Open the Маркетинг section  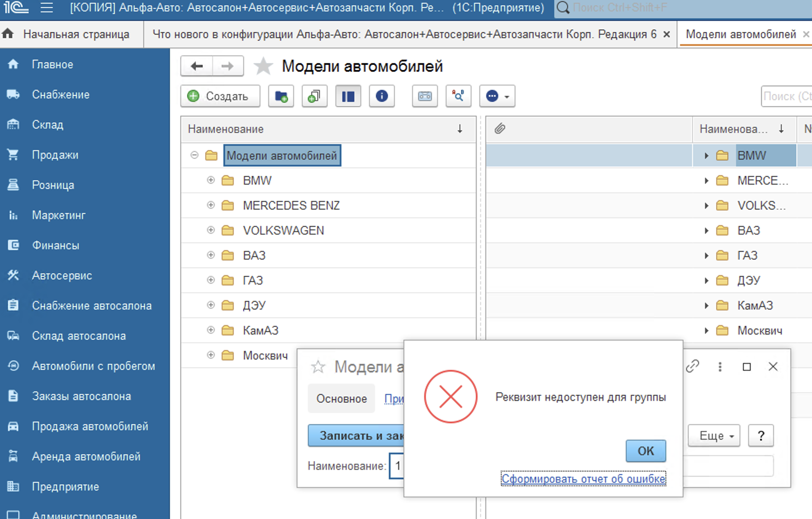coord(59,215)
